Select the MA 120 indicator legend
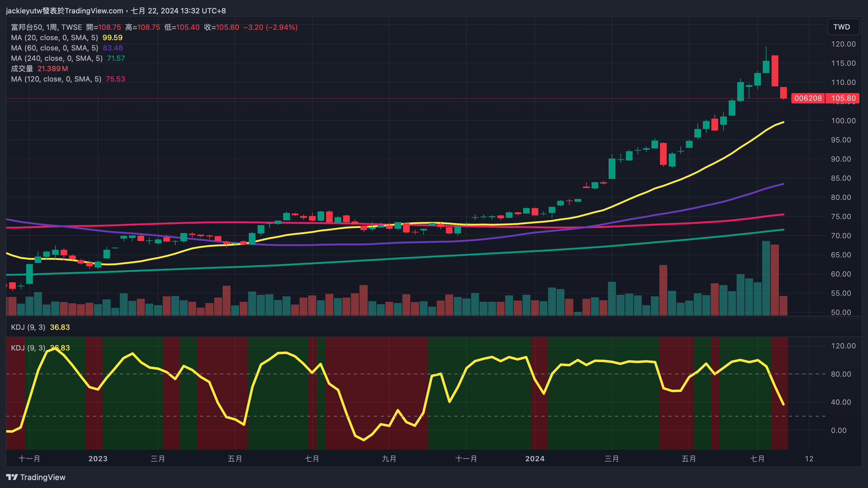The height and width of the screenshot is (488, 868). tap(56, 79)
